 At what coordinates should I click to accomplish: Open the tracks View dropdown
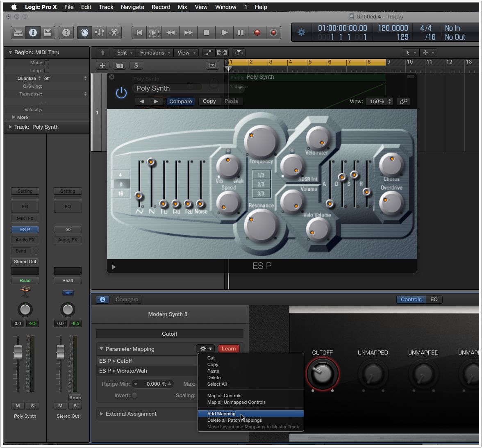(186, 53)
